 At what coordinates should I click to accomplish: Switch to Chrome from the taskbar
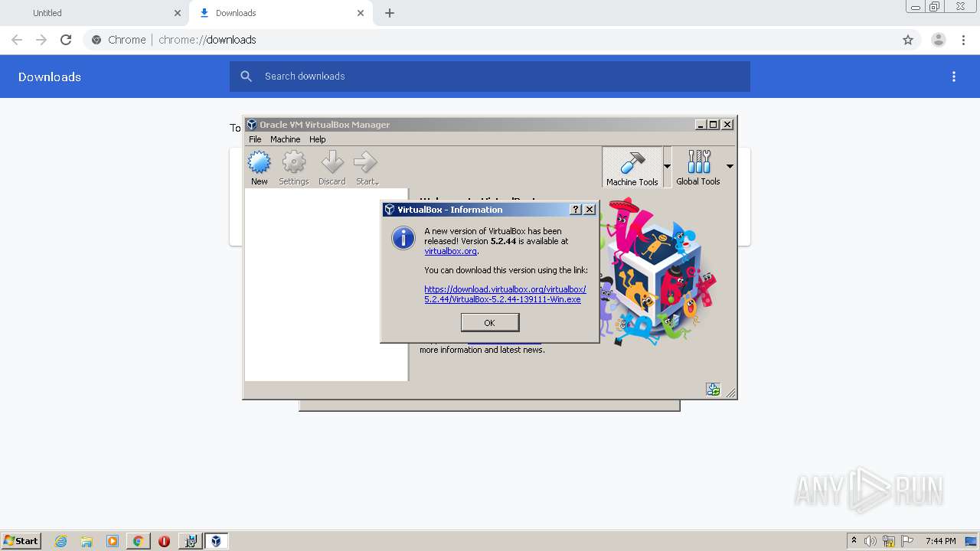point(138,541)
